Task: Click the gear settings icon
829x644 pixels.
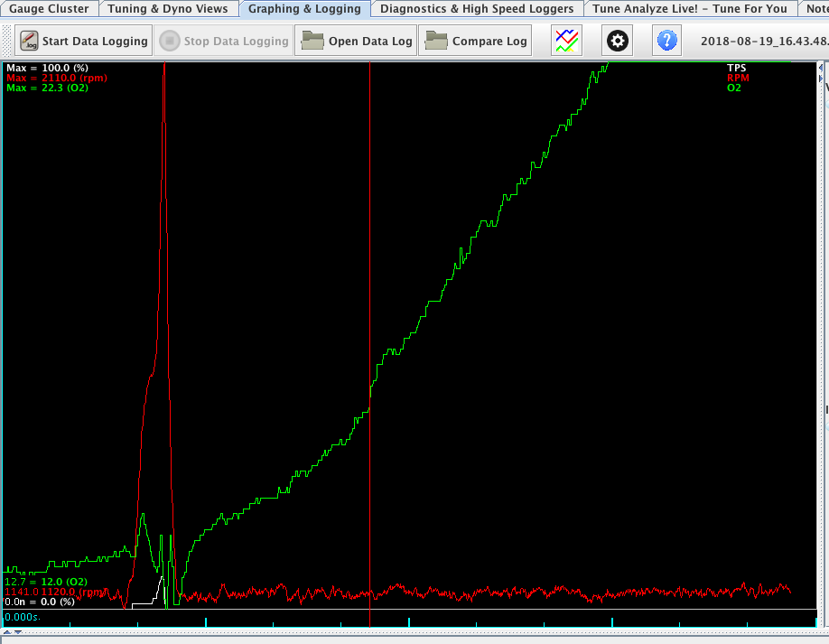Action: tap(616, 41)
